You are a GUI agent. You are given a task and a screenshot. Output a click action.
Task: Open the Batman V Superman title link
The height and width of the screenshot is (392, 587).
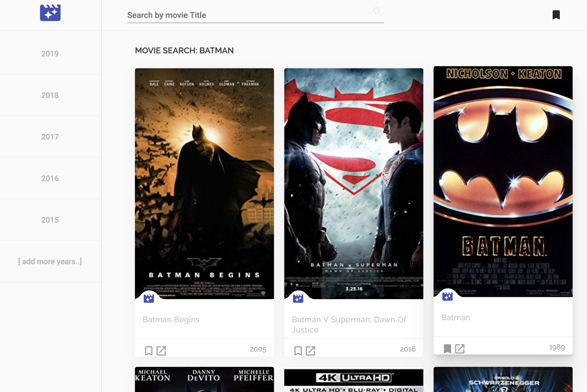pos(349,324)
